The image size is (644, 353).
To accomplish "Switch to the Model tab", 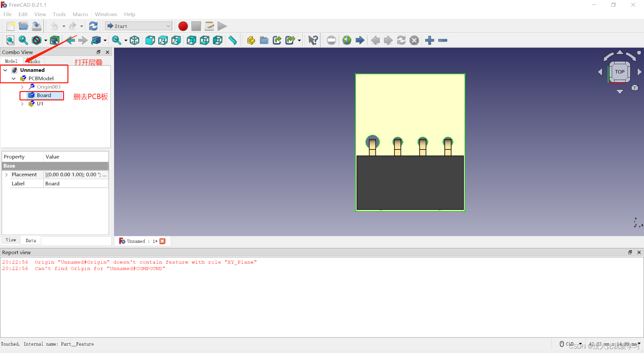I will click(x=11, y=61).
